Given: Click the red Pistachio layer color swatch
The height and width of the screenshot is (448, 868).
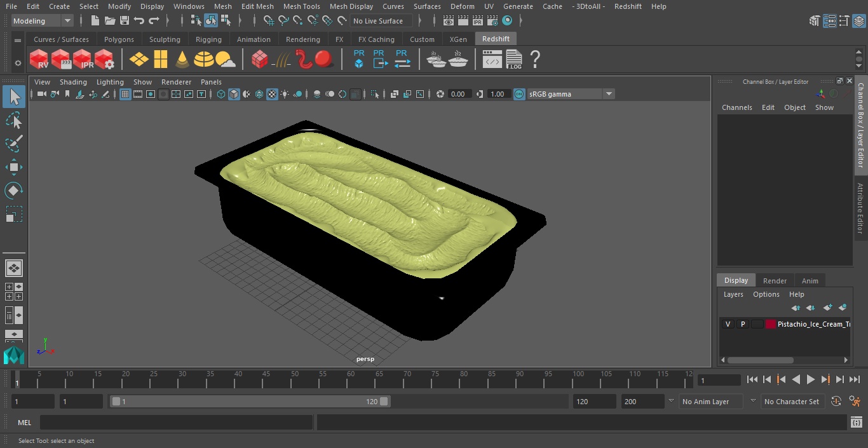Looking at the screenshot, I should 771,324.
